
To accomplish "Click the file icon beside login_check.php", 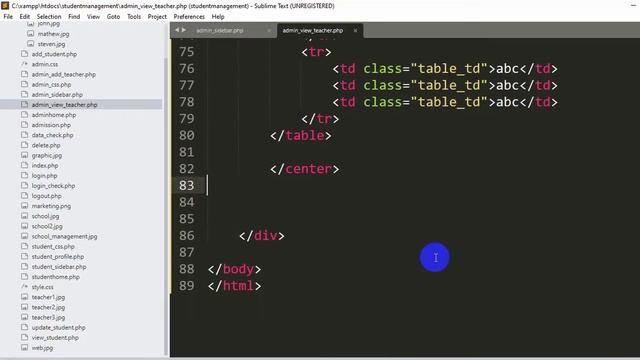I will (24, 186).
